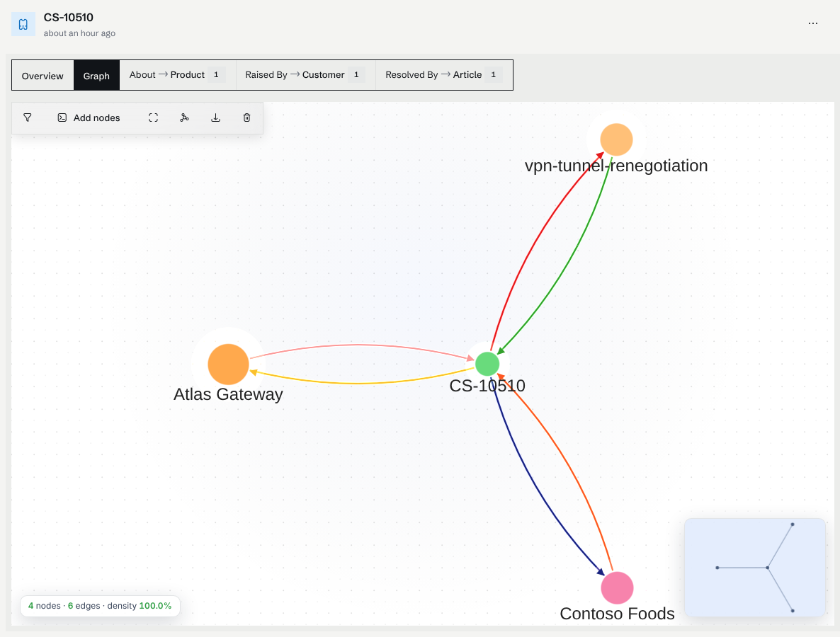Select the Graph tab

96,76
